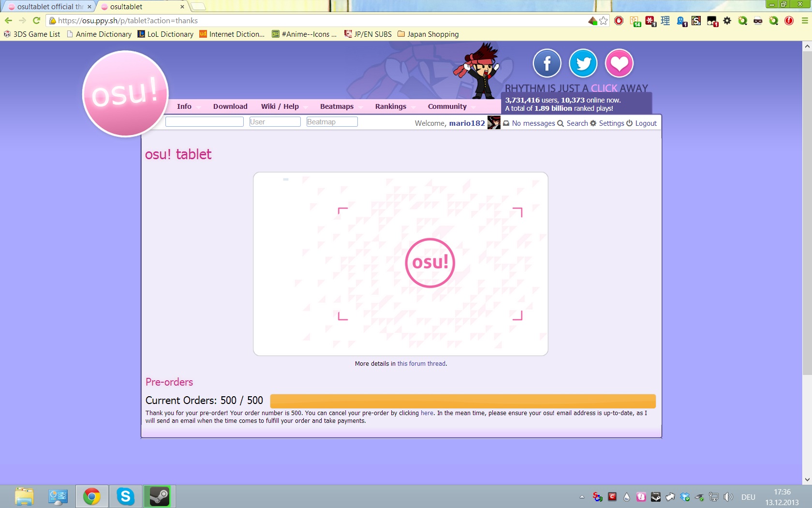Open the 'this forum thread' link
The height and width of the screenshot is (508, 812).
(421, 364)
